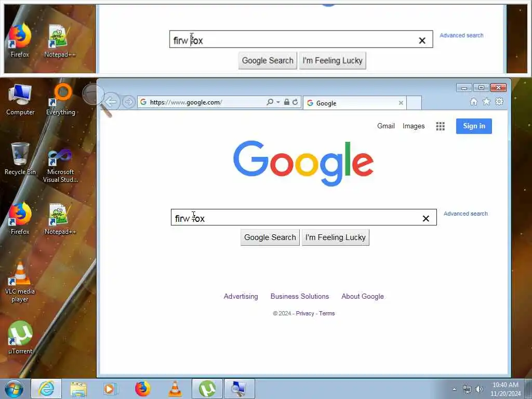The width and height of the screenshot is (532, 399).
Task: Open the Advertising footer link
Action: point(241,296)
